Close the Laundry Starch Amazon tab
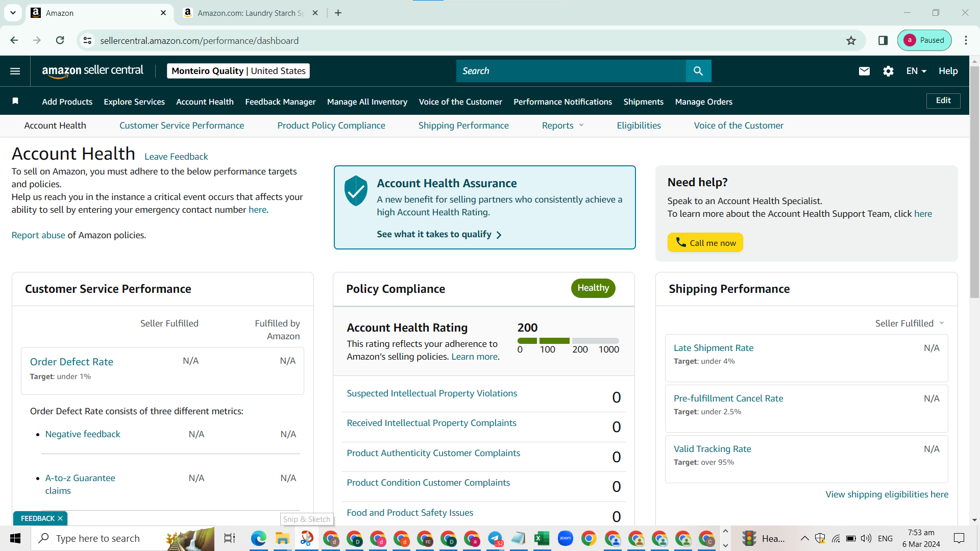Screen dimensions: 980x551 [315, 13]
